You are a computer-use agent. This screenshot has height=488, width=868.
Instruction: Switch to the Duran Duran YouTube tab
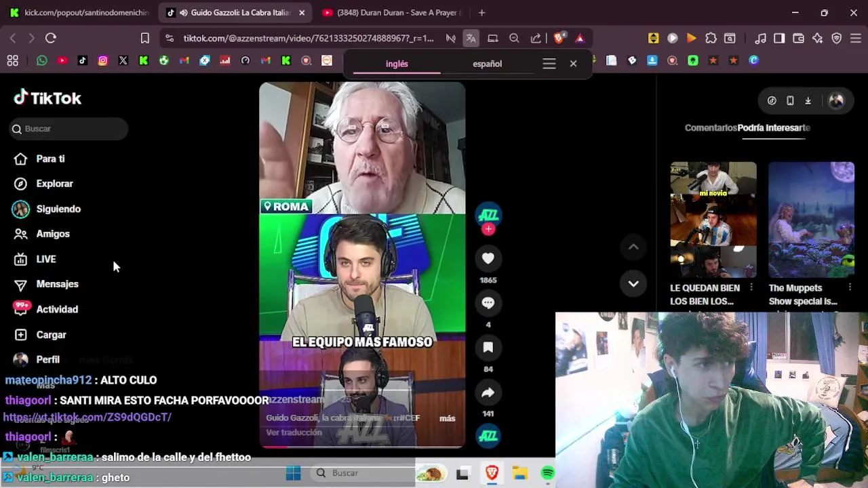(392, 12)
